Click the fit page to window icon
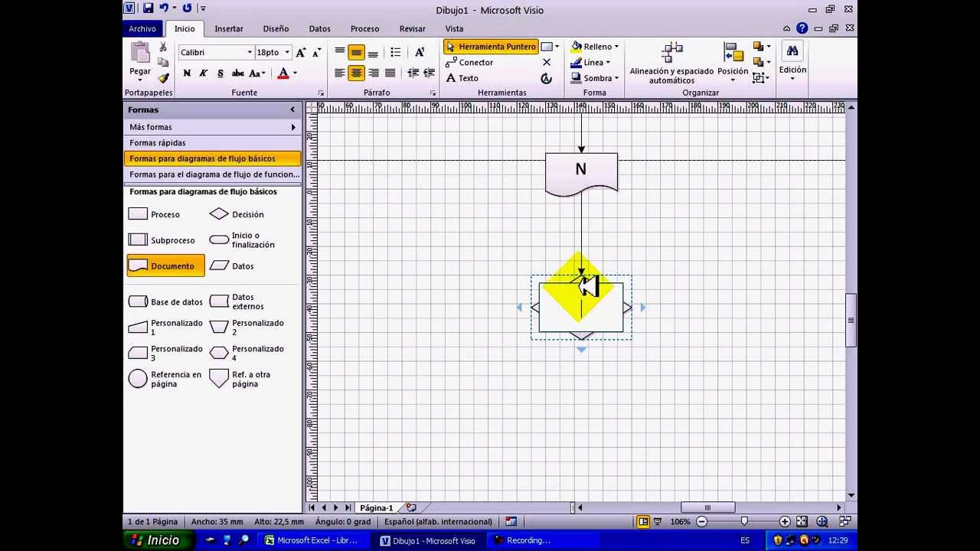This screenshot has height=551, width=980. tap(802, 521)
